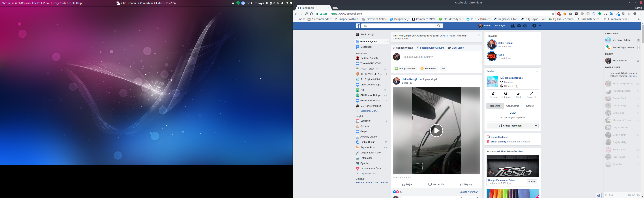
Task: Select the Fotoğraf/Video Albümü tab
Action: tap(430, 48)
